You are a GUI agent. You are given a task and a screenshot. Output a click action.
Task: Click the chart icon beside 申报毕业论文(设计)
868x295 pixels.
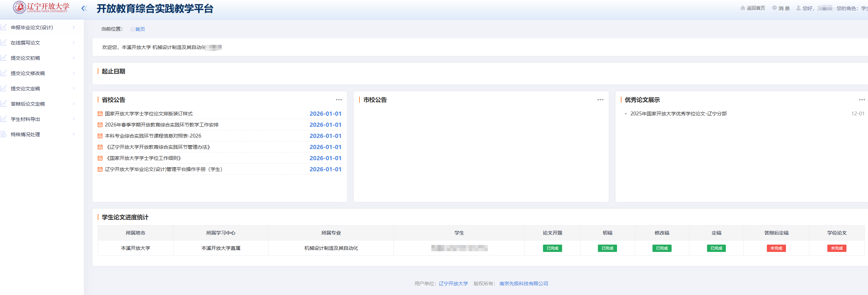(3, 27)
